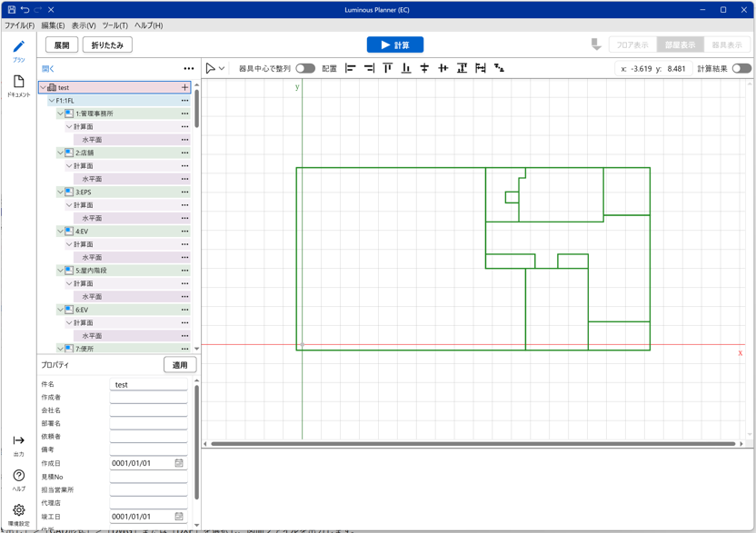This screenshot has width=756, height=533.
Task: Collapse the F1:1FL floor node
Action: (x=52, y=101)
